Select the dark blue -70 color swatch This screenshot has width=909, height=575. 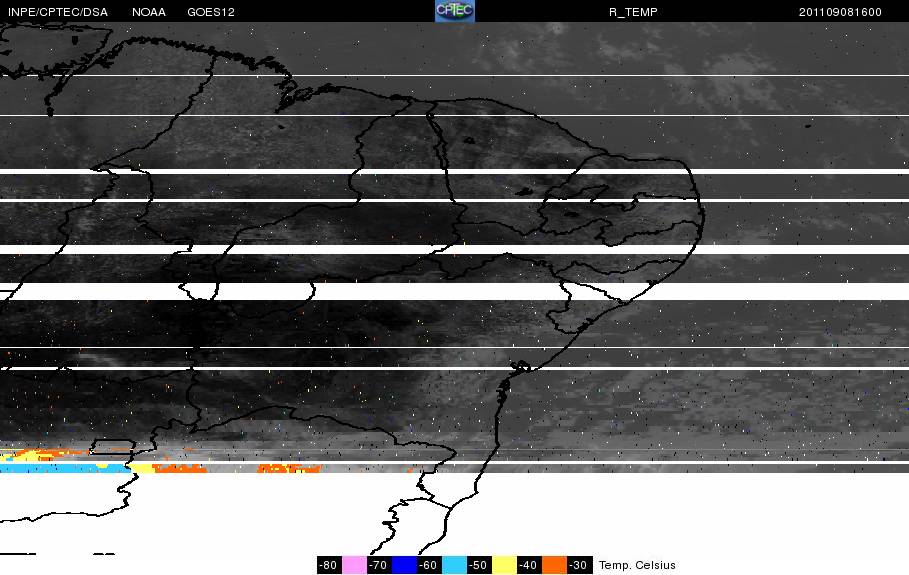click(x=404, y=565)
